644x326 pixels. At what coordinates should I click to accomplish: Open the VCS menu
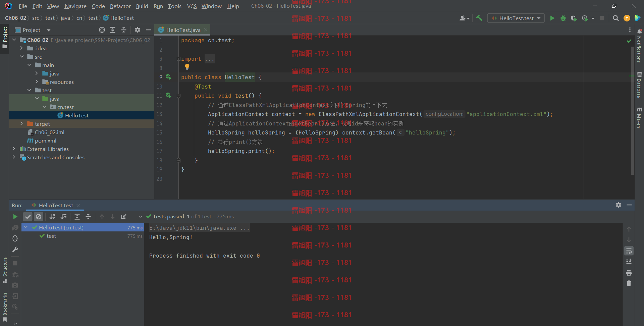pos(192,6)
